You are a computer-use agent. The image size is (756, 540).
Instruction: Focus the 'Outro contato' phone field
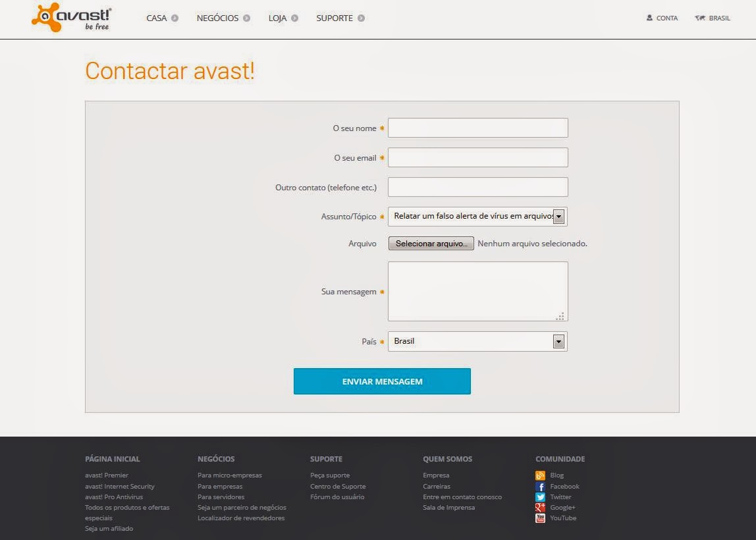(x=478, y=187)
